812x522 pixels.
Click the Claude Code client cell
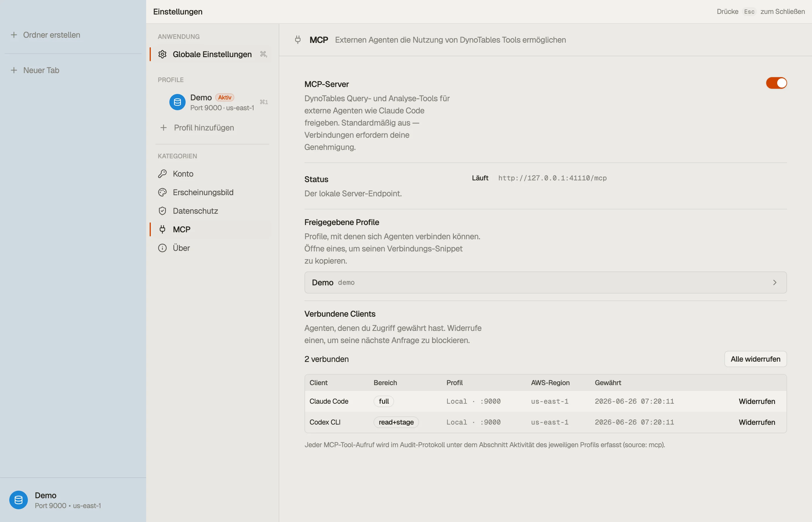click(x=329, y=401)
